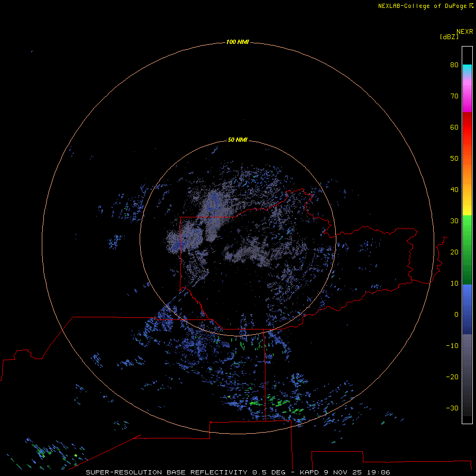Viewport: 476px width, 476px height.
Task: Click the 50 NMI range ring label
Action: [x=237, y=140]
